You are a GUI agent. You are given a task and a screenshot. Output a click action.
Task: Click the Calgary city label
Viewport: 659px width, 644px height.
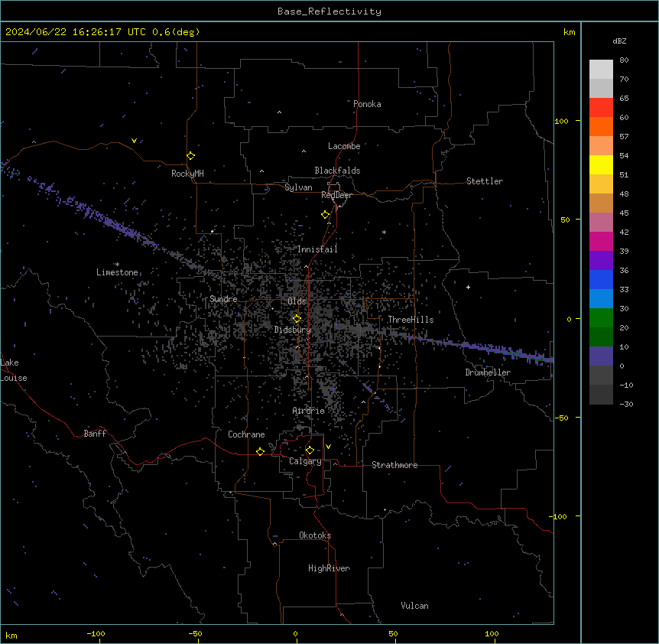(306, 461)
